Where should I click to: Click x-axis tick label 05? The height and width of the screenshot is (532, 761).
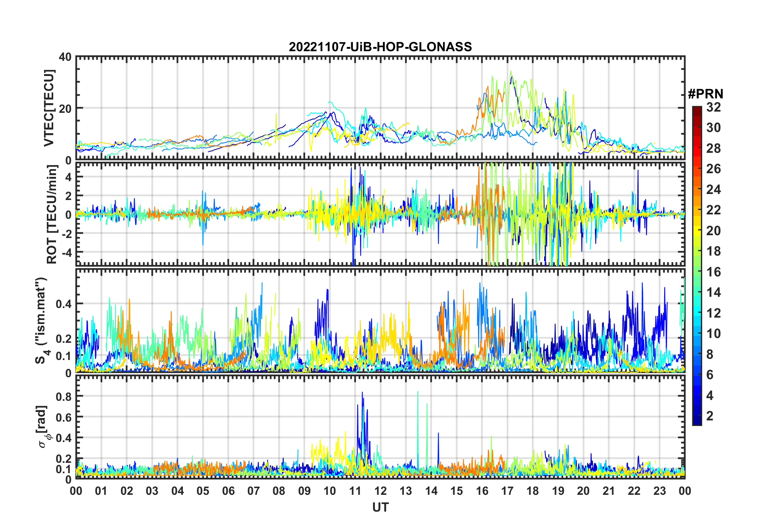(203, 491)
